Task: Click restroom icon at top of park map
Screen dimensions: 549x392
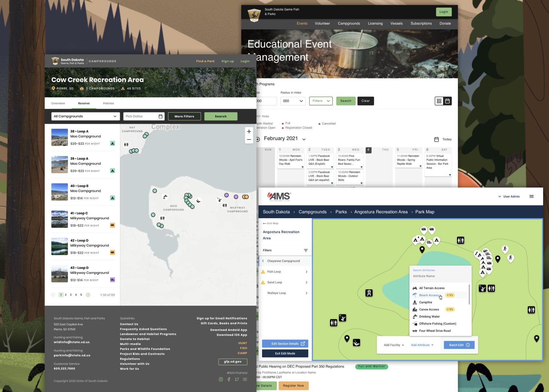Action: [461, 240]
